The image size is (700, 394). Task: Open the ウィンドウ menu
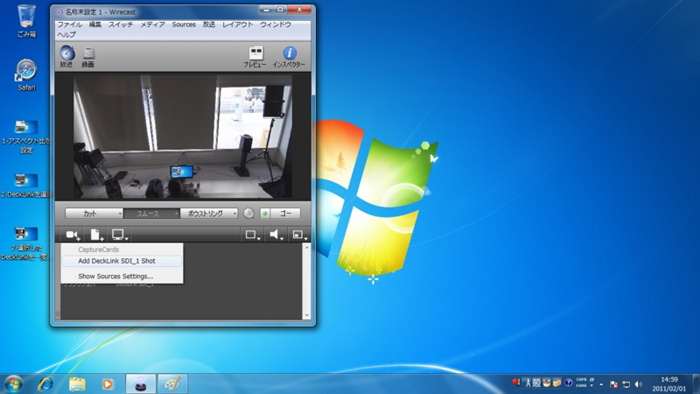275,25
